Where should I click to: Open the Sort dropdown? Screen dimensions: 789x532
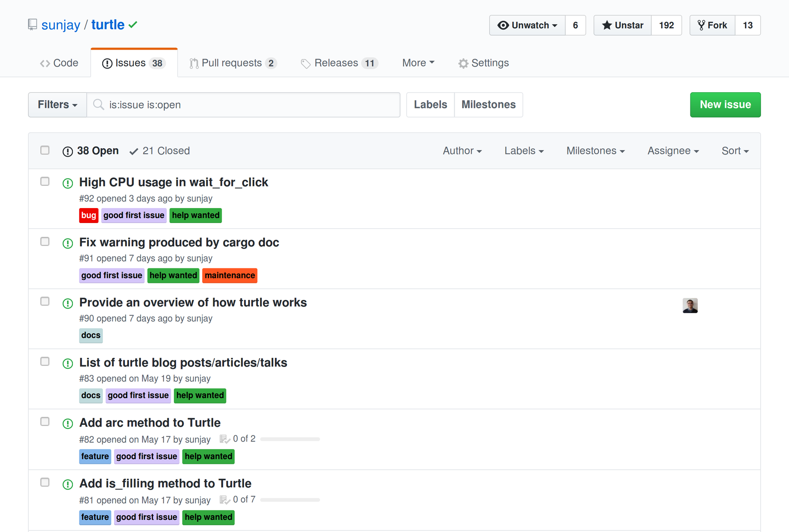pyautogui.click(x=735, y=151)
